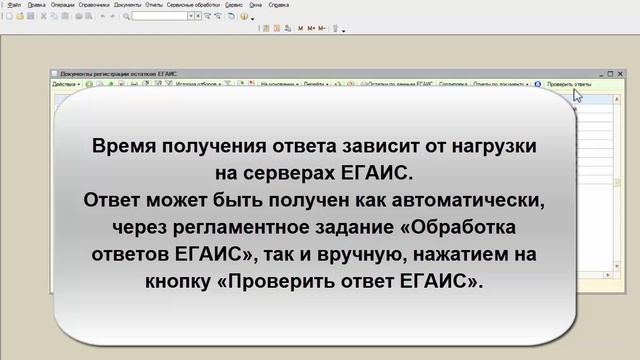640x360 pixels.
Task: Click the Redo arrow icon
Action: (x=113, y=16)
